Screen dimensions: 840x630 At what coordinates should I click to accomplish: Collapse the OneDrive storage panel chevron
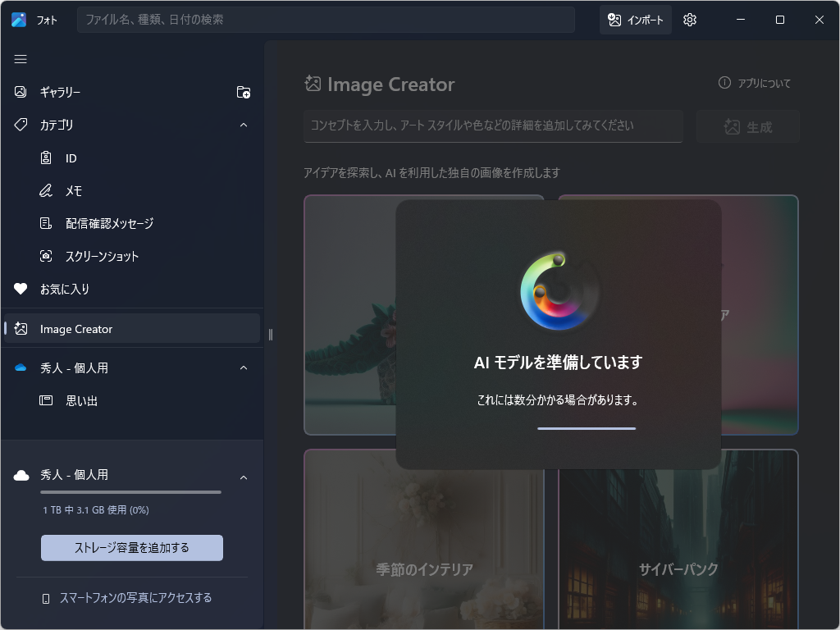click(243, 477)
